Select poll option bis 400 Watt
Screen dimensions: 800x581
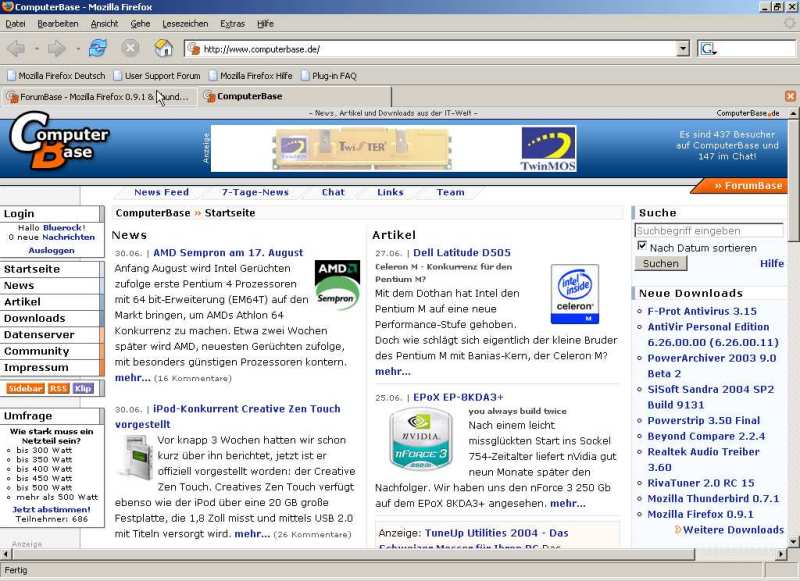tap(9, 469)
